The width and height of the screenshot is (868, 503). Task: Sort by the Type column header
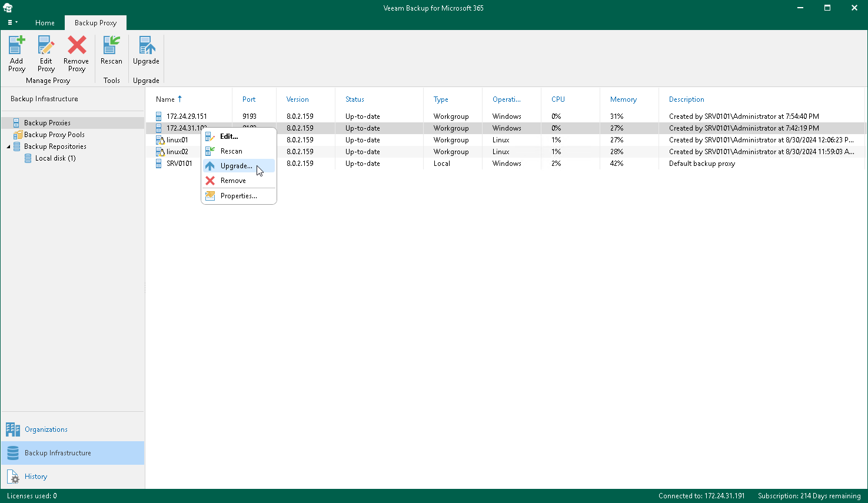441,99
